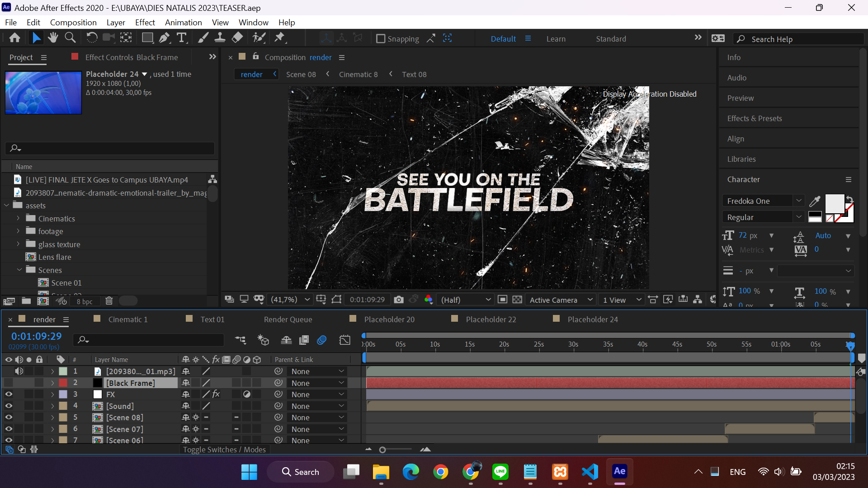Select the Horizontal Type tool
This screenshot has width=868, height=488.
[x=182, y=38]
